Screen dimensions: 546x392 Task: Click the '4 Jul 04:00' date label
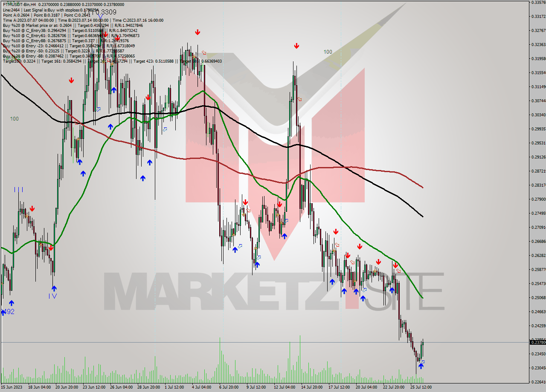point(201,387)
